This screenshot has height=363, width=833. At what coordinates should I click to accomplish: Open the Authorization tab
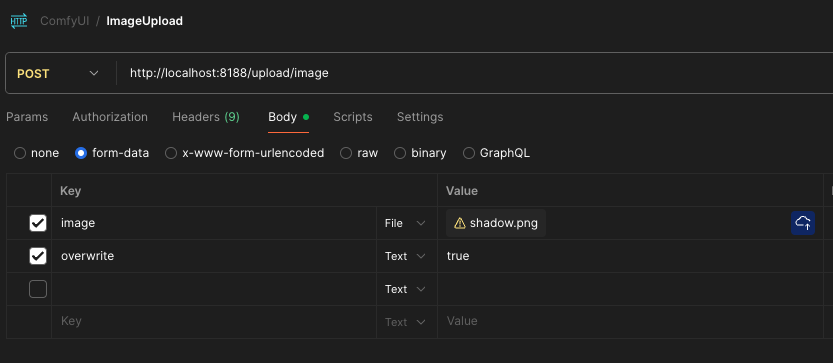(x=110, y=117)
